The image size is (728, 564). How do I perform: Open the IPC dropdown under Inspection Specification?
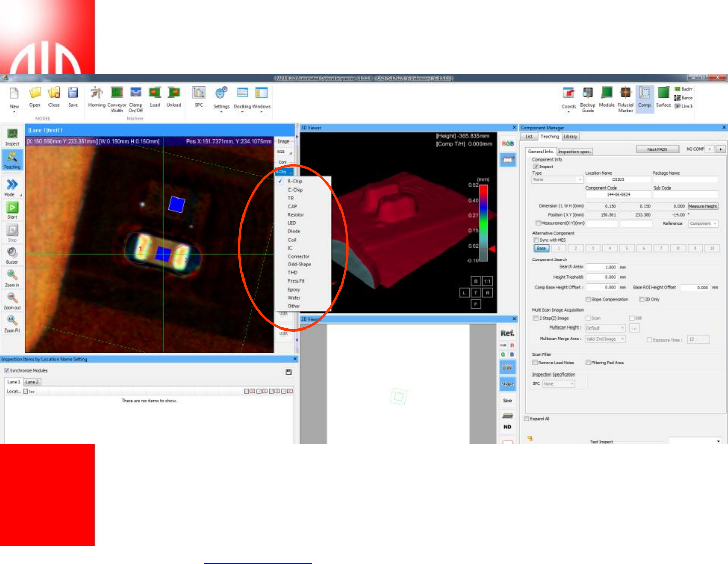coord(559,384)
